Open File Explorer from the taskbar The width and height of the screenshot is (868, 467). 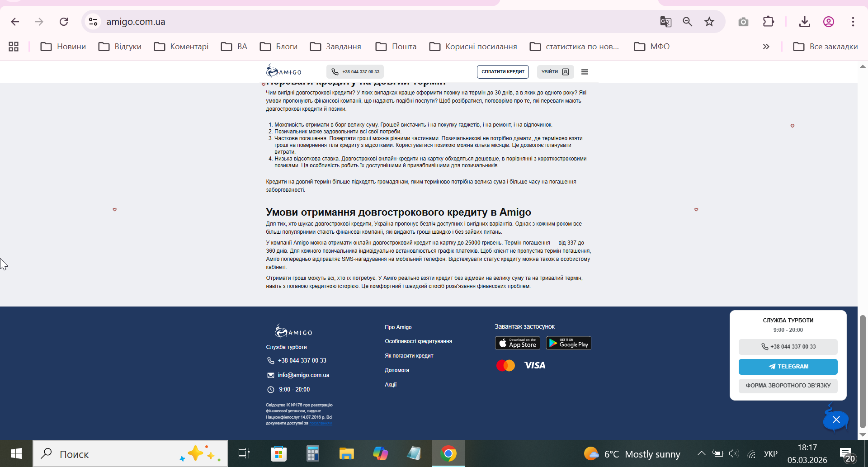coord(346,453)
